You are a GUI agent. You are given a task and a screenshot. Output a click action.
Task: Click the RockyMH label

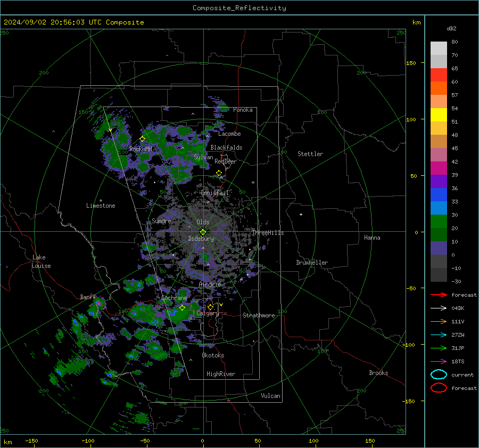coord(141,149)
